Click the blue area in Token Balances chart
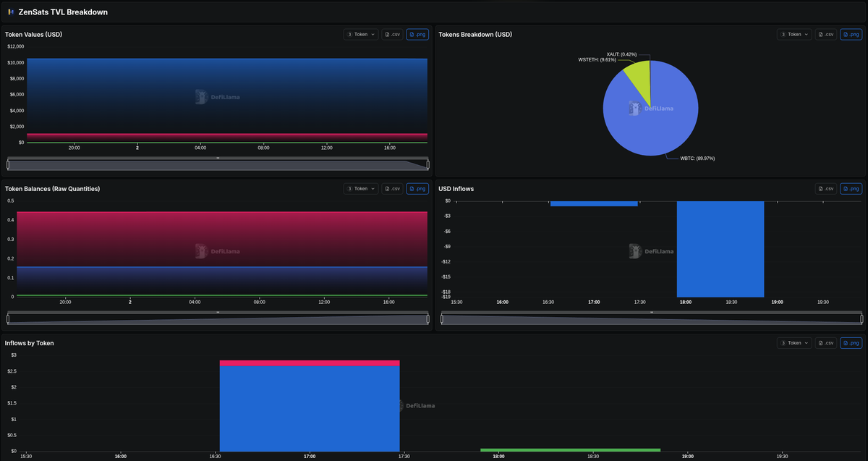The height and width of the screenshot is (461, 868). coord(222,280)
